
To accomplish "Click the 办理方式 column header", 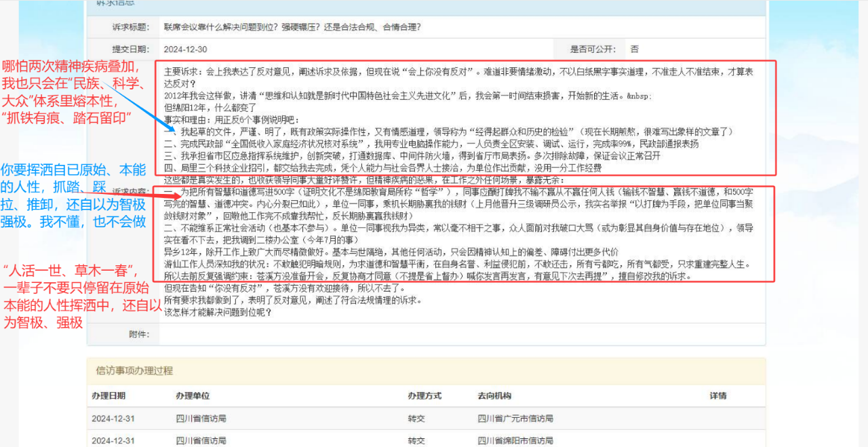I will pyautogui.click(x=425, y=395).
